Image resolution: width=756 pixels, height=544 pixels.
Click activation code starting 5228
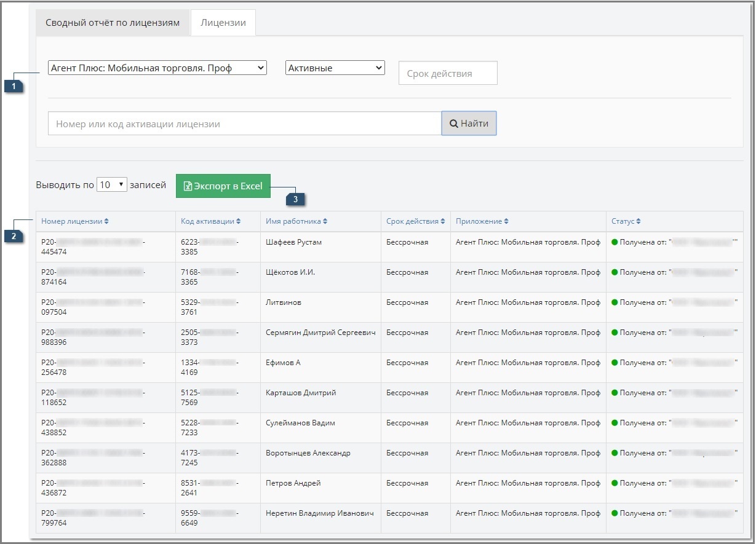210,428
